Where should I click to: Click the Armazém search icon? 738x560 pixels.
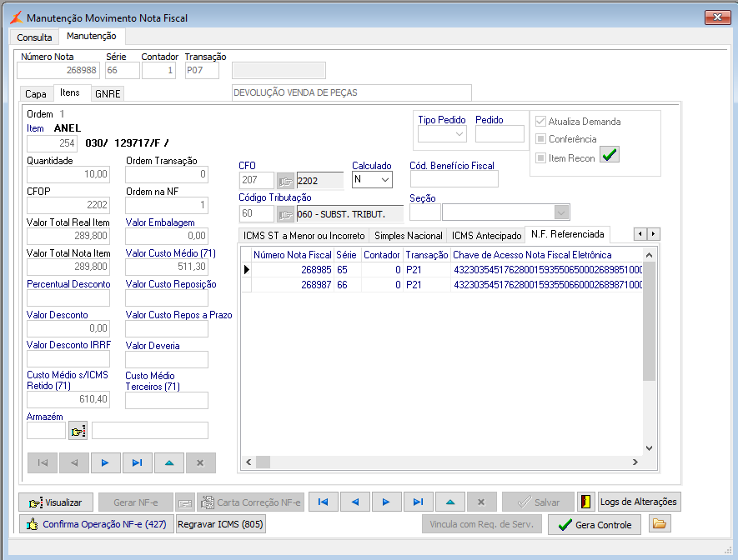(78, 431)
